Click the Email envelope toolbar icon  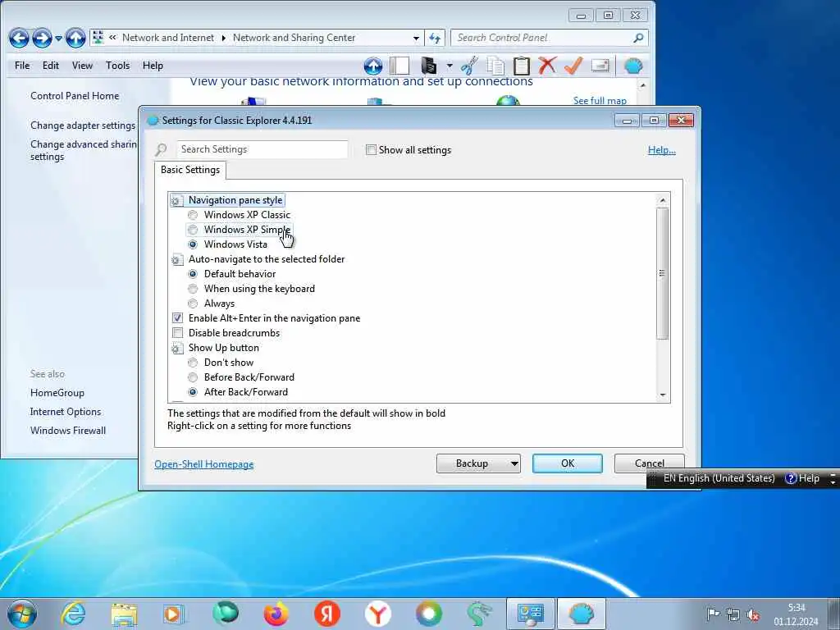point(600,66)
